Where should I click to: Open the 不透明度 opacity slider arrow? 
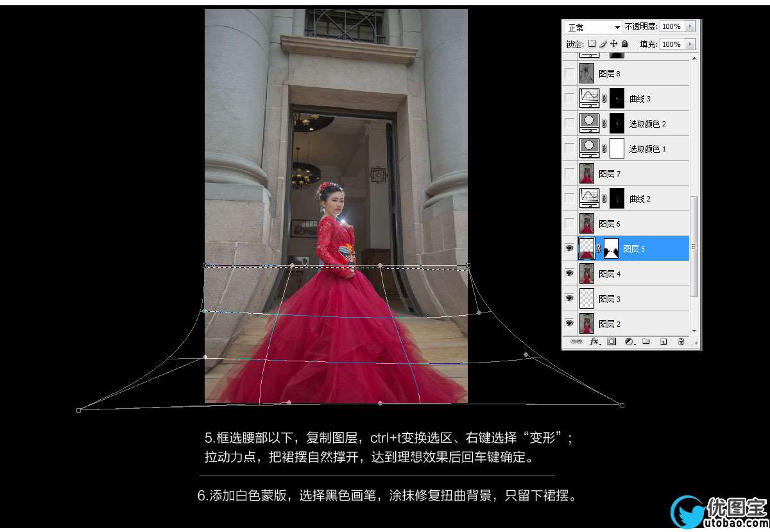click(x=690, y=26)
